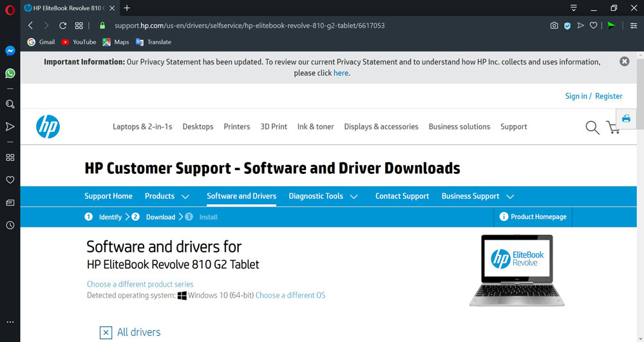Dismiss the privacy statement banner
Viewport: 644px width, 342px height.
[x=624, y=62]
